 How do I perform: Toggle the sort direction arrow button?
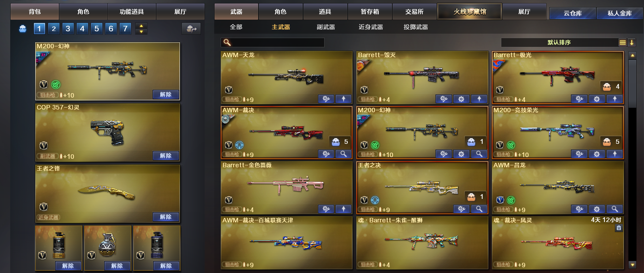pos(631,42)
